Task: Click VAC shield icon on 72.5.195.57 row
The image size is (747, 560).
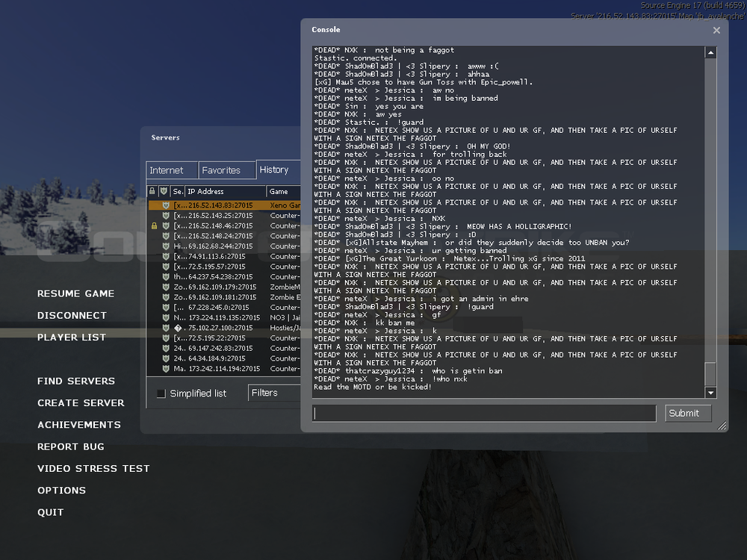Action: [x=166, y=267]
